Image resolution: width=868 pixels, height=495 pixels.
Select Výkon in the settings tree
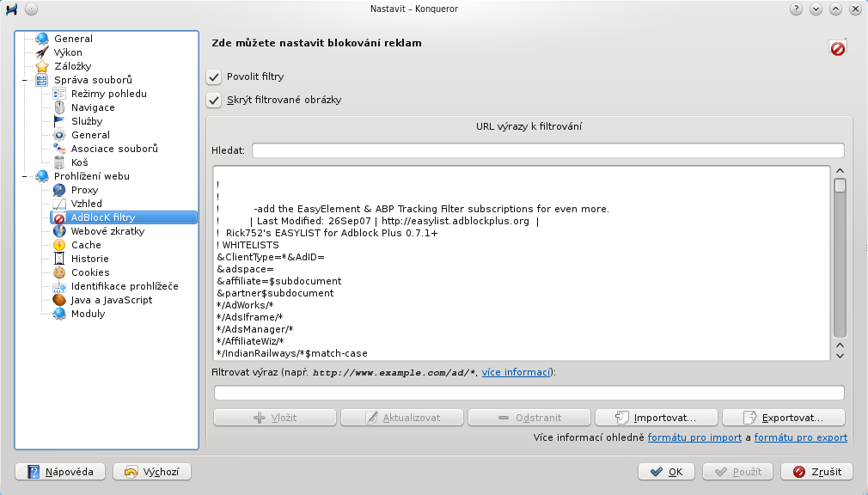click(x=68, y=52)
